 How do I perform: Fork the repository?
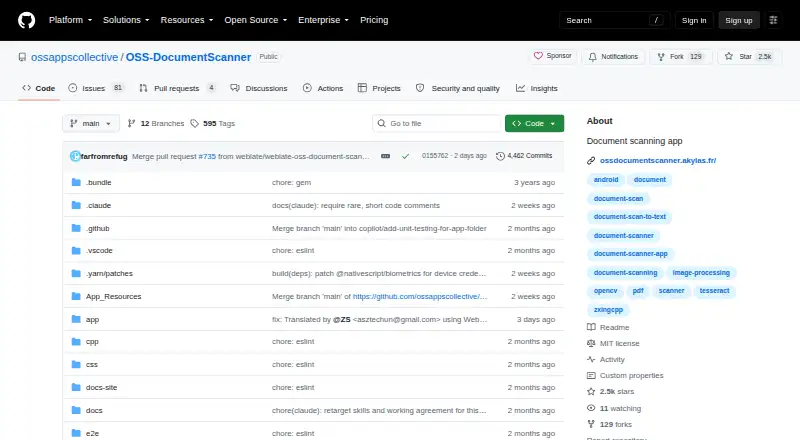pos(680,57)
